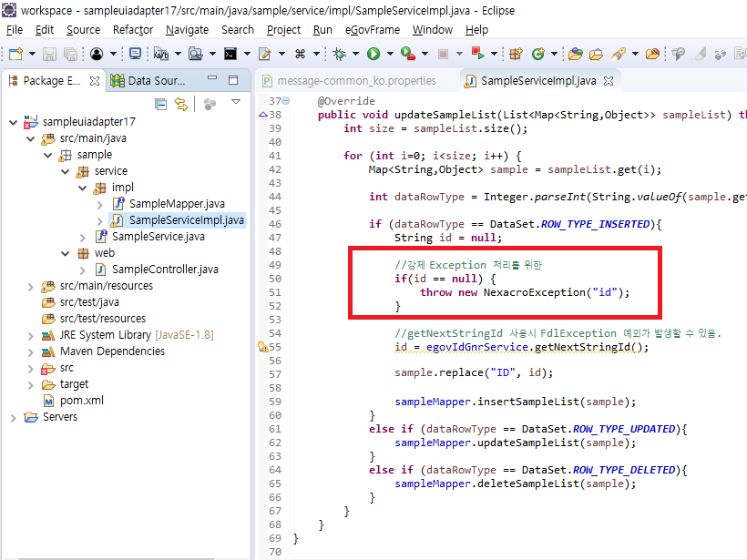The image size is (747, 560).
Task: Select pom.xml in the project tree
Action: point(81,401)
